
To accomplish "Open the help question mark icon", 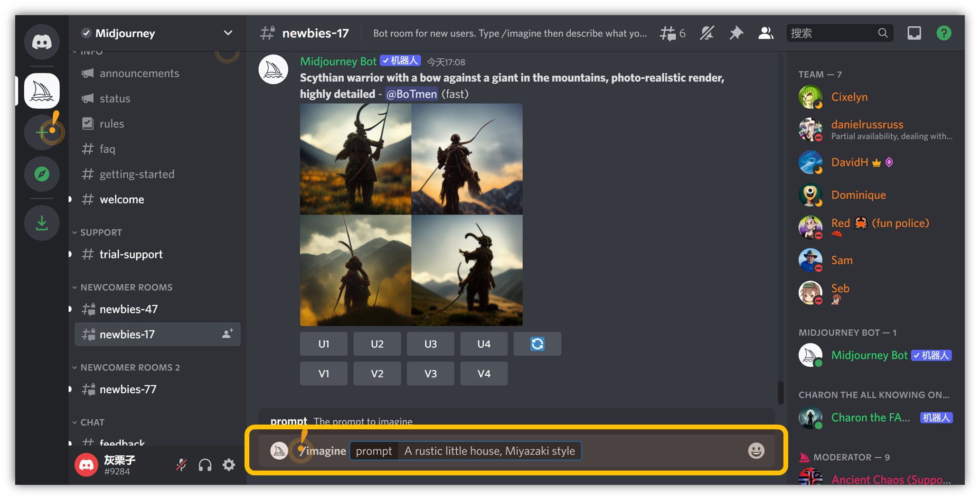I will point(943,33).
